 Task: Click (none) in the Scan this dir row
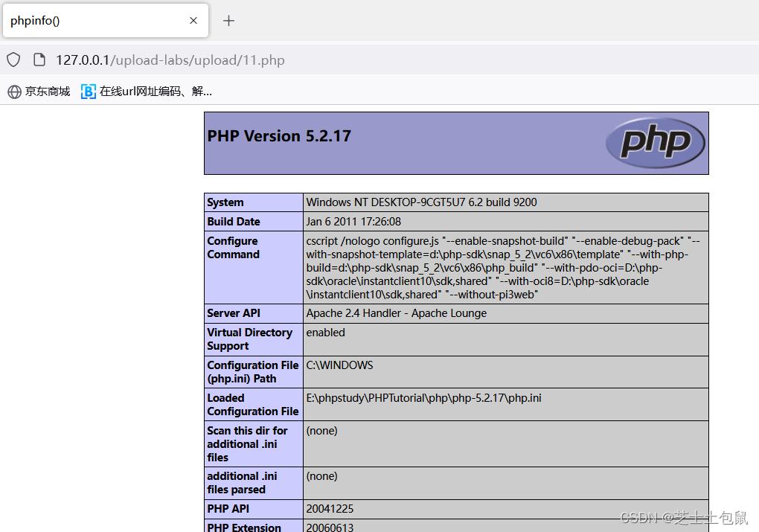(x=322, y=431)
